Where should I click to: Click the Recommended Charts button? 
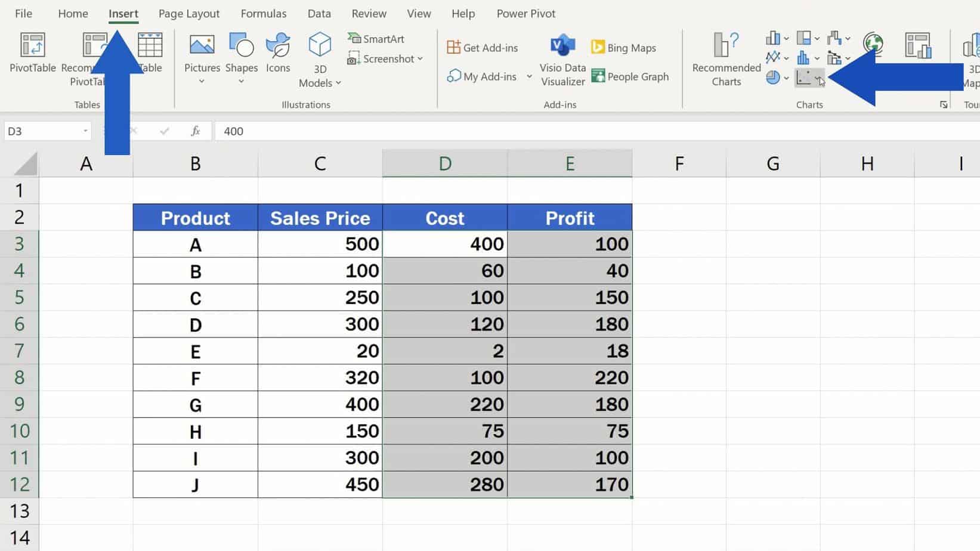[725, 58]
